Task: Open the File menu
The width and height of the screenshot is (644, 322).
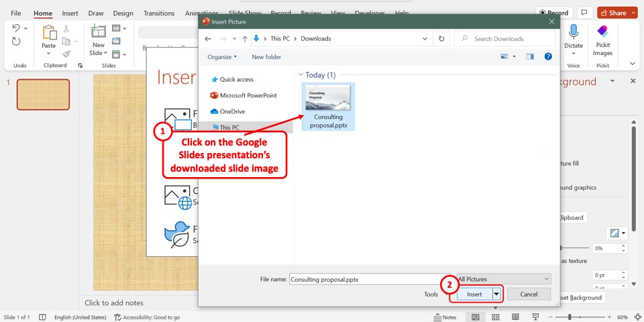Action: click(x=16, y=13)
